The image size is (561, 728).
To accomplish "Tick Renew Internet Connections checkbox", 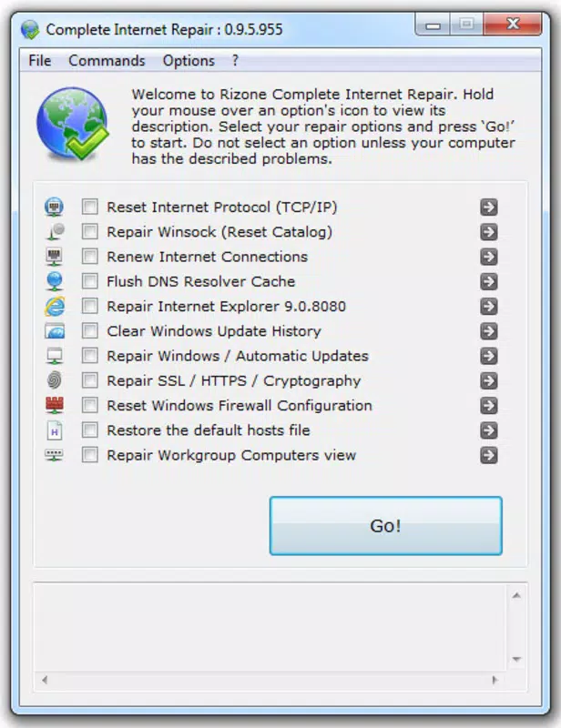I will click(89, 257).
